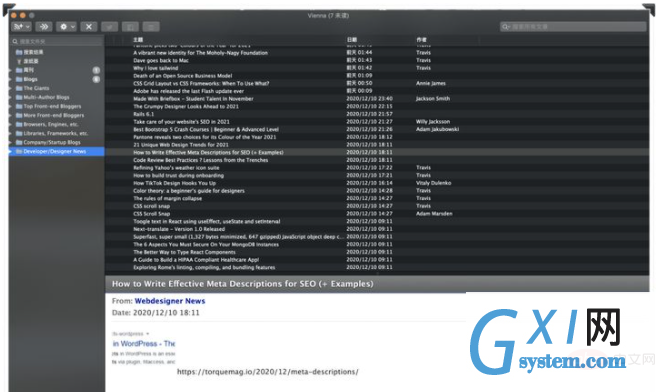Image resolution: width=666 pixels, height=392 pixels.
Task: Open the Webdesigner News source link
Action: pos(170,301)
